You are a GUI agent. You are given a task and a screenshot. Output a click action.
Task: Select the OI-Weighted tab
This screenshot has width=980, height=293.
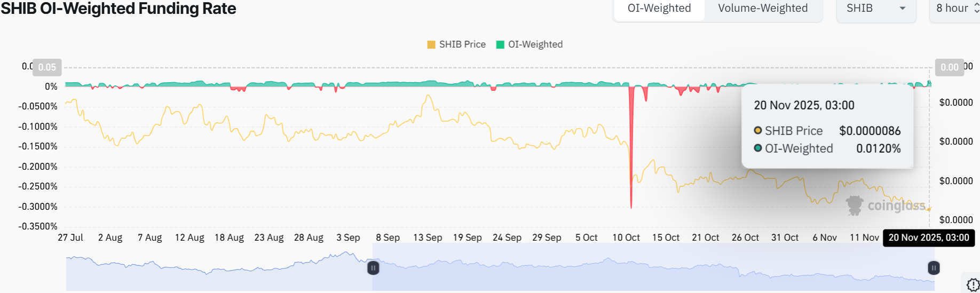659,9
